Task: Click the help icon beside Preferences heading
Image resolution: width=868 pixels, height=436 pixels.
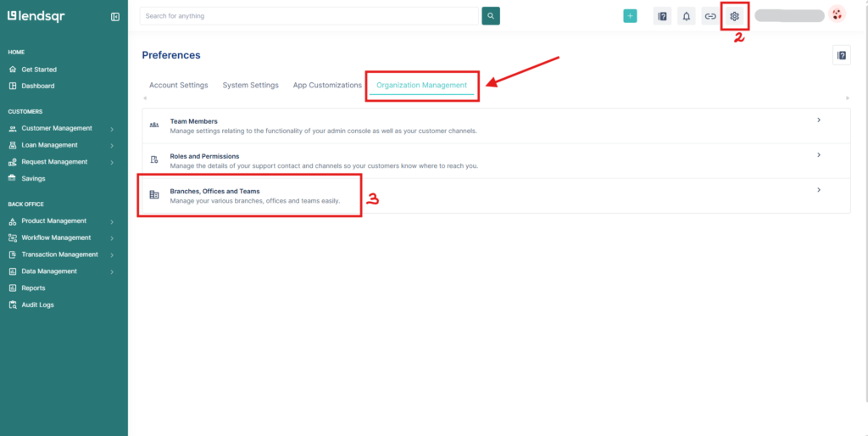Action: tap(842, 55)
